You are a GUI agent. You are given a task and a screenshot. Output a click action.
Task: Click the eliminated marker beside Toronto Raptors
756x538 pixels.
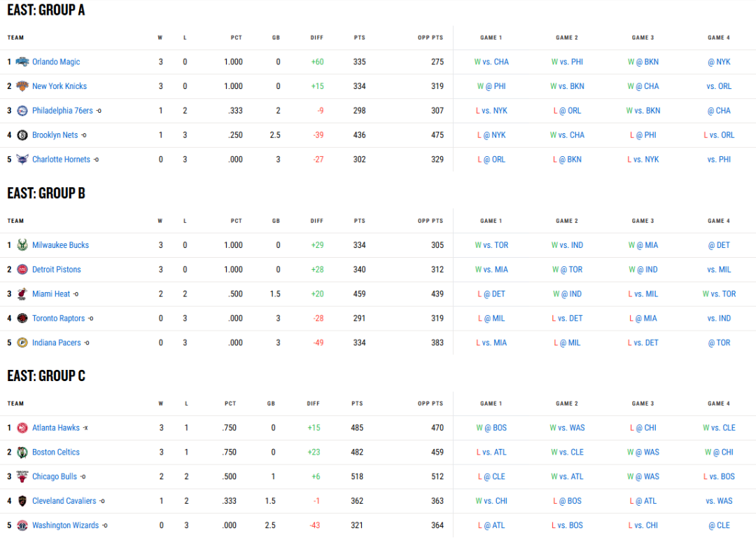(x=90, y=319)
